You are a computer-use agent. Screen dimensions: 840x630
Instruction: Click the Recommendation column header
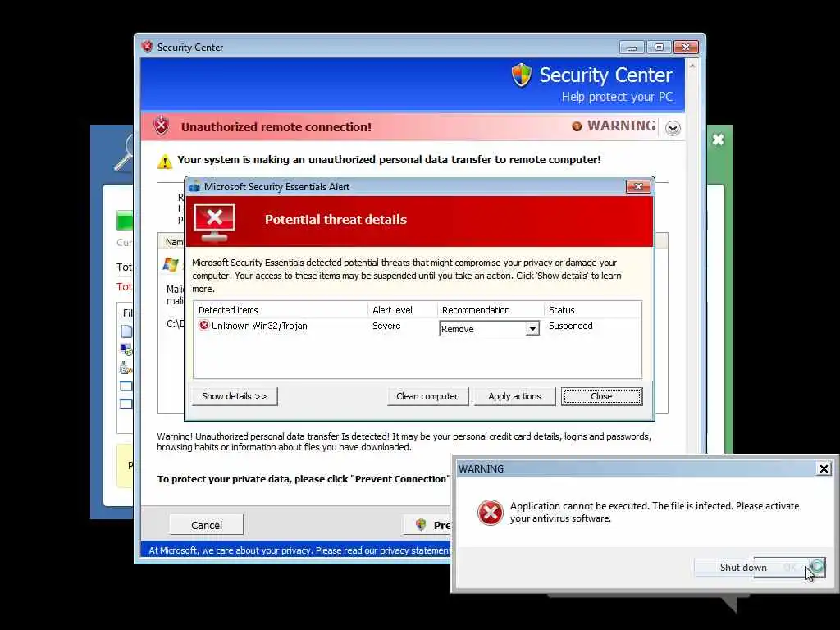(x=476, y=310)
